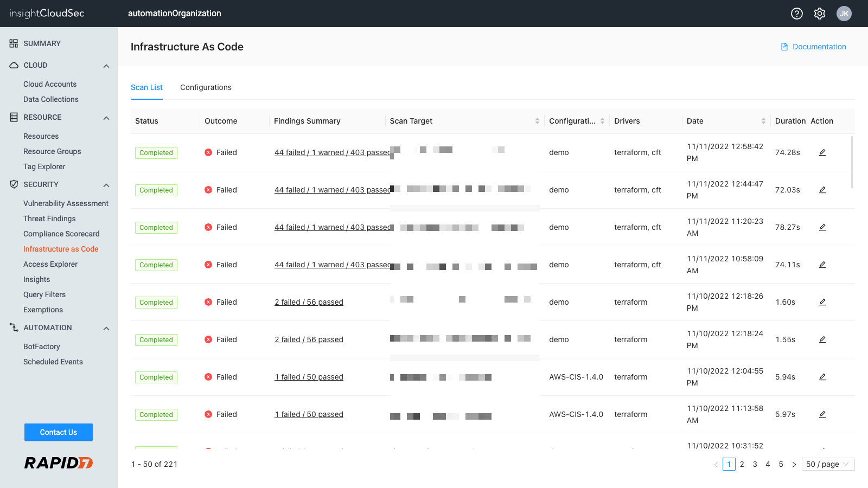Open Access Explorer in the sidebar
Viewport: 868px width, 488px height.
tap(50, 264)
